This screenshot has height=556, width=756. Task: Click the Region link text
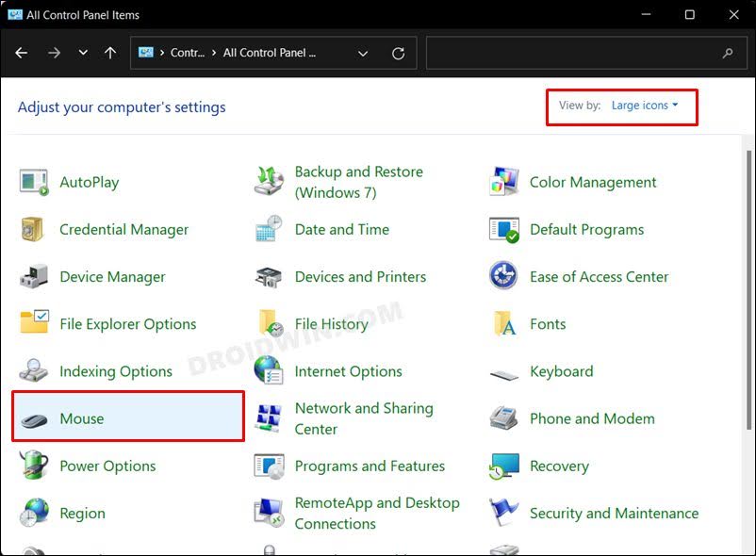pyautogui.click(x=82, y=514)
